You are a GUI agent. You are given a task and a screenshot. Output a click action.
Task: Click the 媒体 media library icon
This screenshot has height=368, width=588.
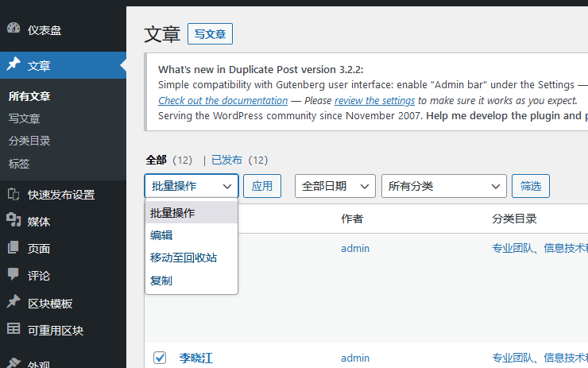click(14, 221)
